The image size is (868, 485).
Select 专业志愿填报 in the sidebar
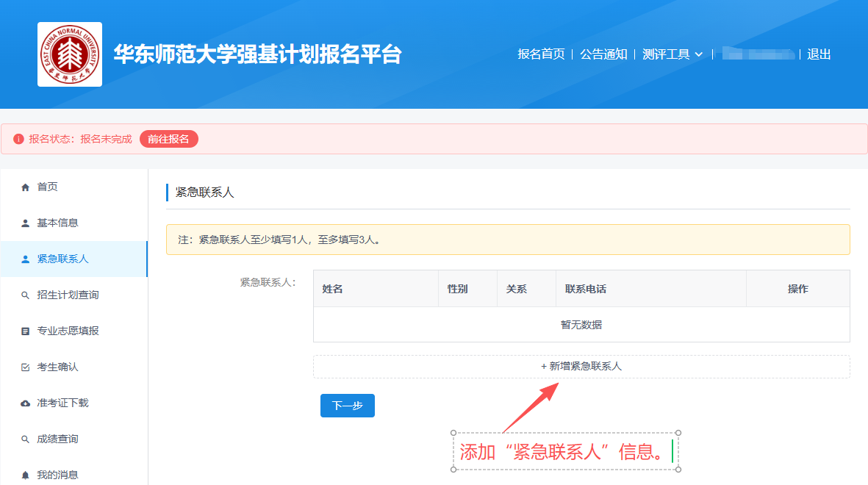[x=68, y=331]
